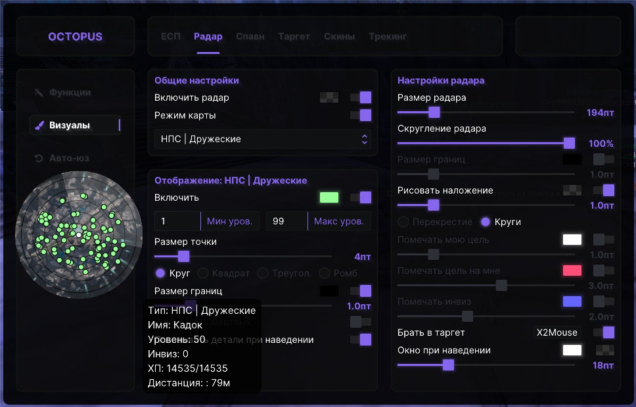Select the Круг shape radio button

(161, 273)
